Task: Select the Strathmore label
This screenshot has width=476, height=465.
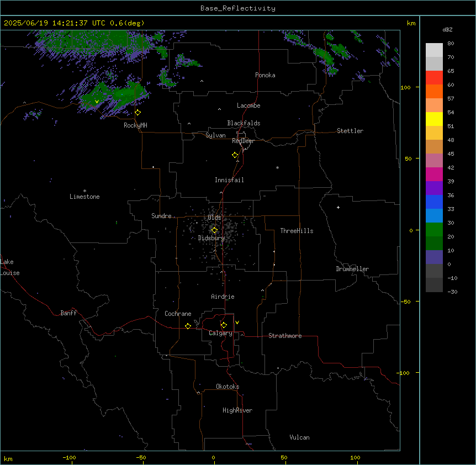Action: [x=285, y=336]
